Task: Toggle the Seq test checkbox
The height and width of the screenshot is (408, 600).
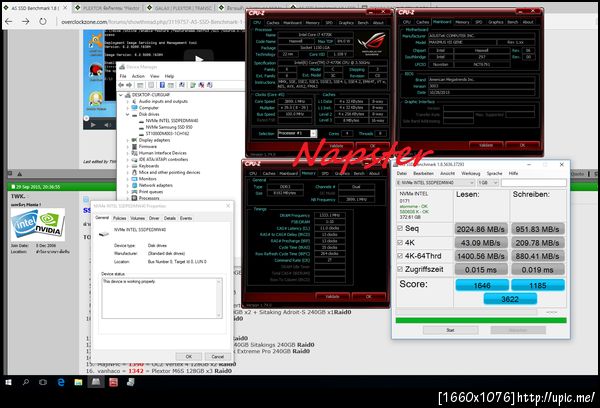Action: click(x=400, y=228)
